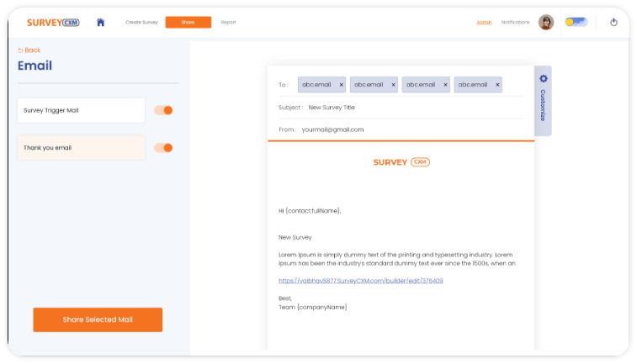Go to the Create Survey tab
The width and height of the screenshot is (637, 364).
coord(141,23)
